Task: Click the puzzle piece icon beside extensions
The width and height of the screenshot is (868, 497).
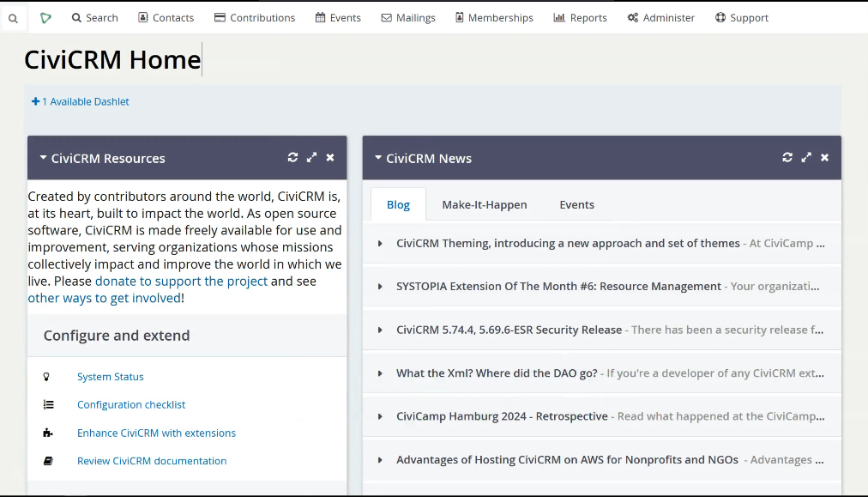Action: point(48,433)
